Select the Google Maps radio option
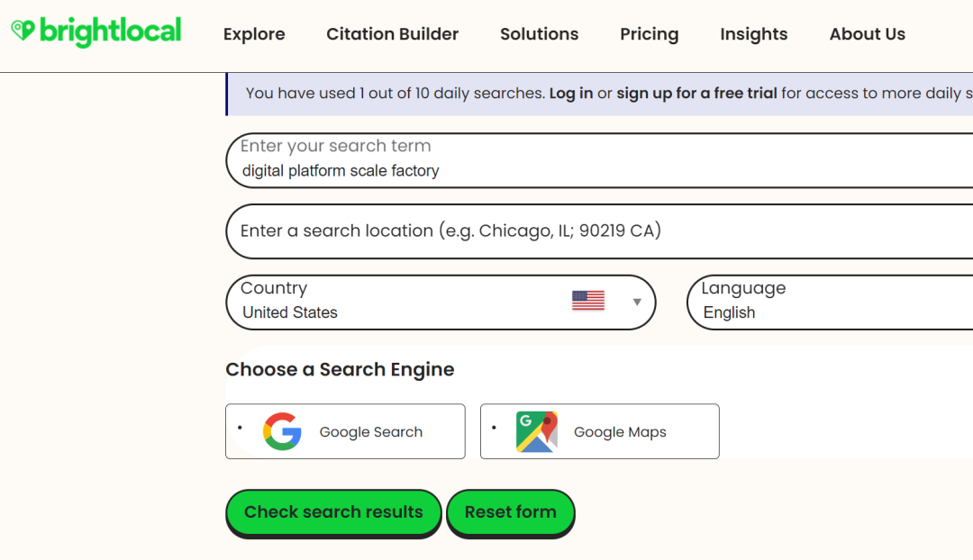973x560 pixels. tap(495, 428)
